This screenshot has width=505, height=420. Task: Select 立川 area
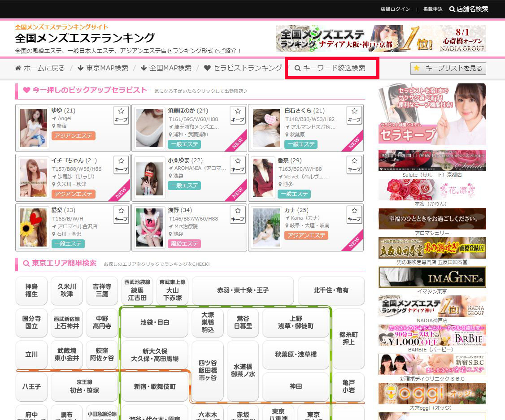[31, 355]
